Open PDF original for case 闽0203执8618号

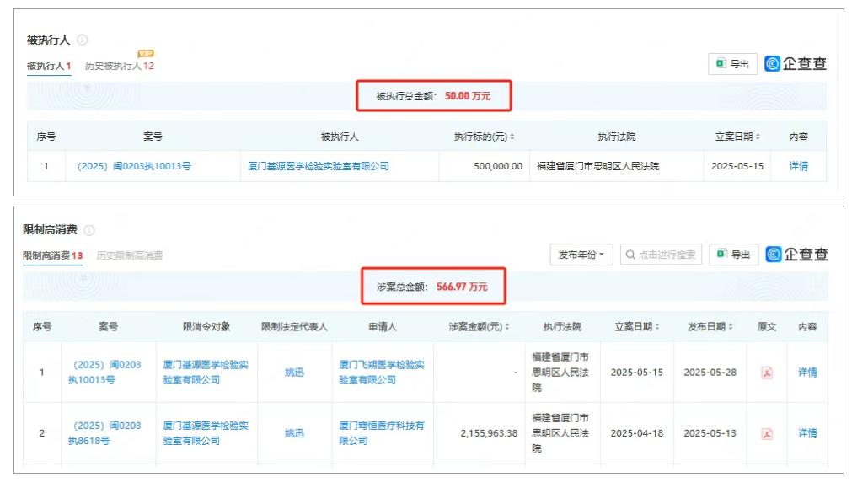767,434
